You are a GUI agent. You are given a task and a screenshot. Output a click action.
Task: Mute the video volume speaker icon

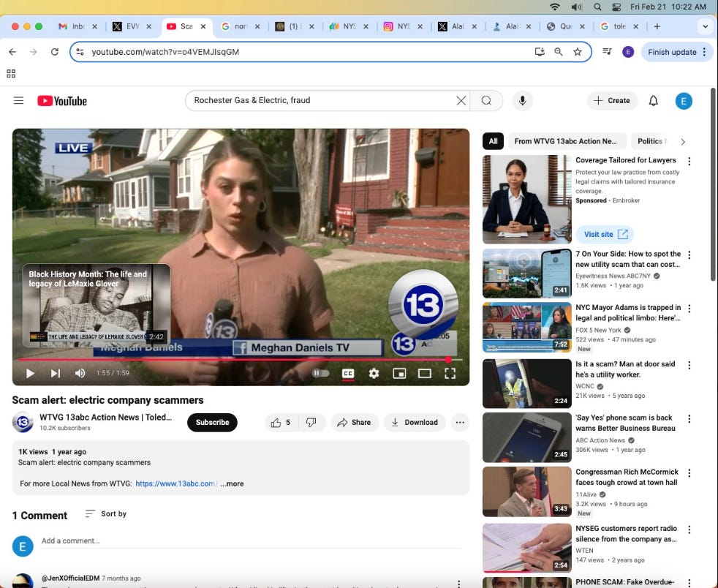click(x=80, y=373)
